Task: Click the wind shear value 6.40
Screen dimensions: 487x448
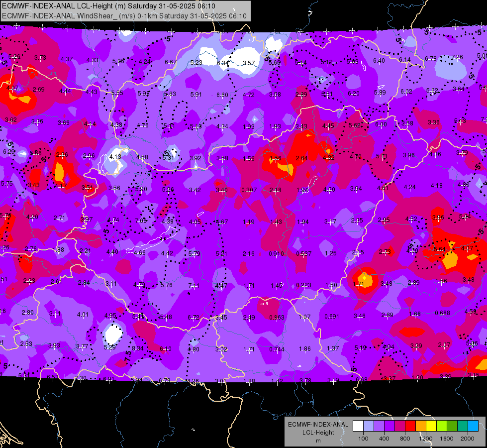Action: (x=379, y=61)
